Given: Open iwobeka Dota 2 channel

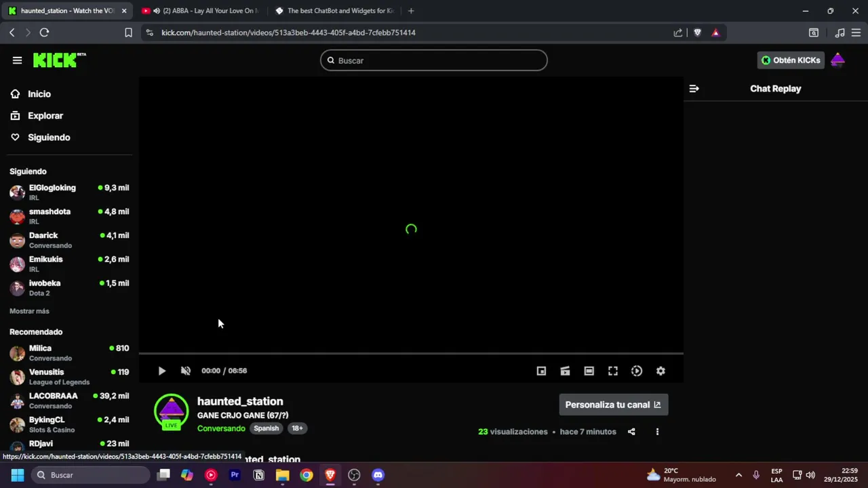Looking at the screenshot, I should click(69, 287).
